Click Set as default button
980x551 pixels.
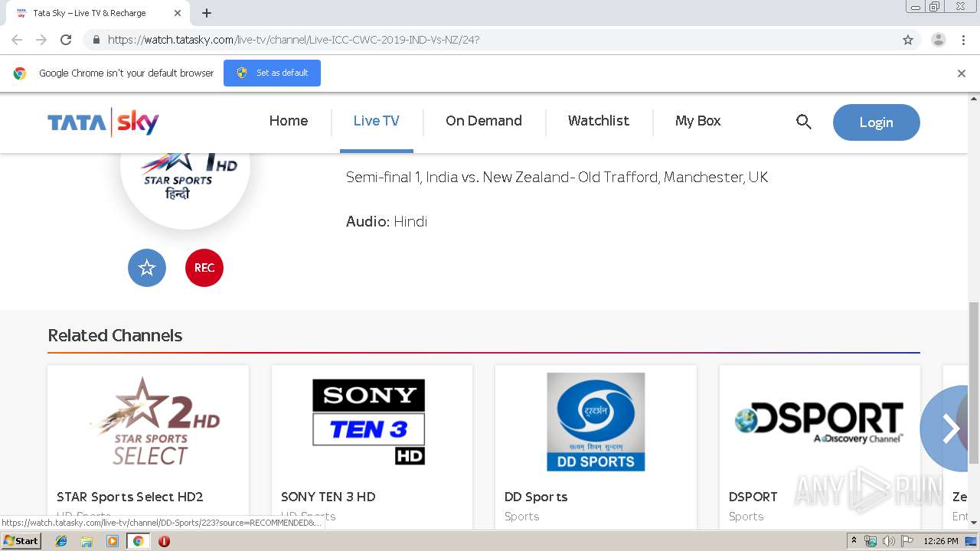coord(272,73)
